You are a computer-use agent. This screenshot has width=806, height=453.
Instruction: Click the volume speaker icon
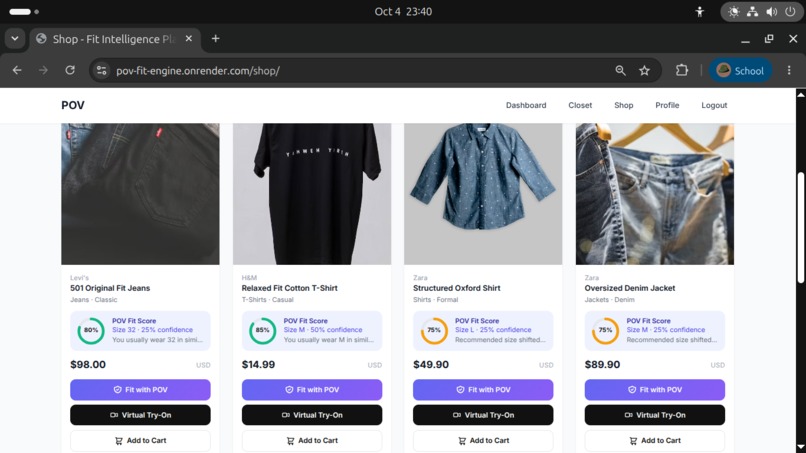[772, 11]
